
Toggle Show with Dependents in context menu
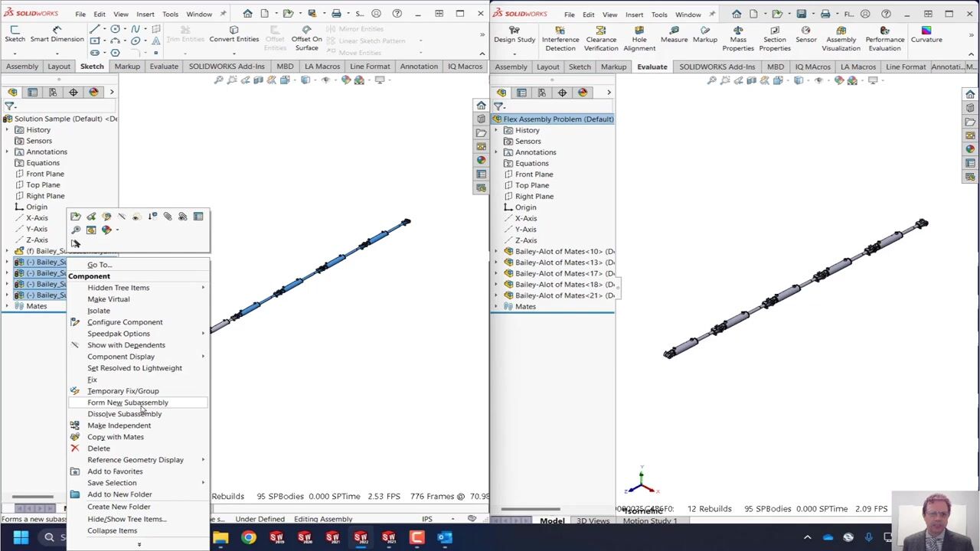click(126, 345)
